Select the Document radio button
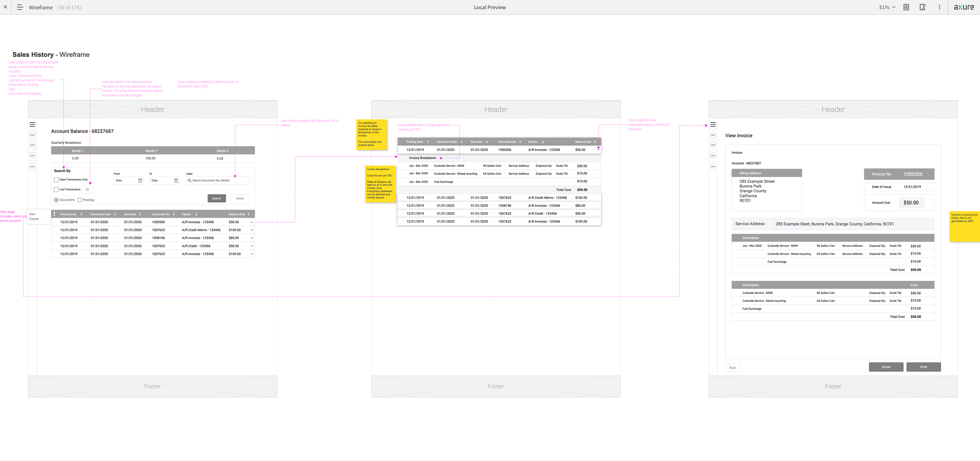This screenshot has width=980, height=461. click(x=56, y=200)
